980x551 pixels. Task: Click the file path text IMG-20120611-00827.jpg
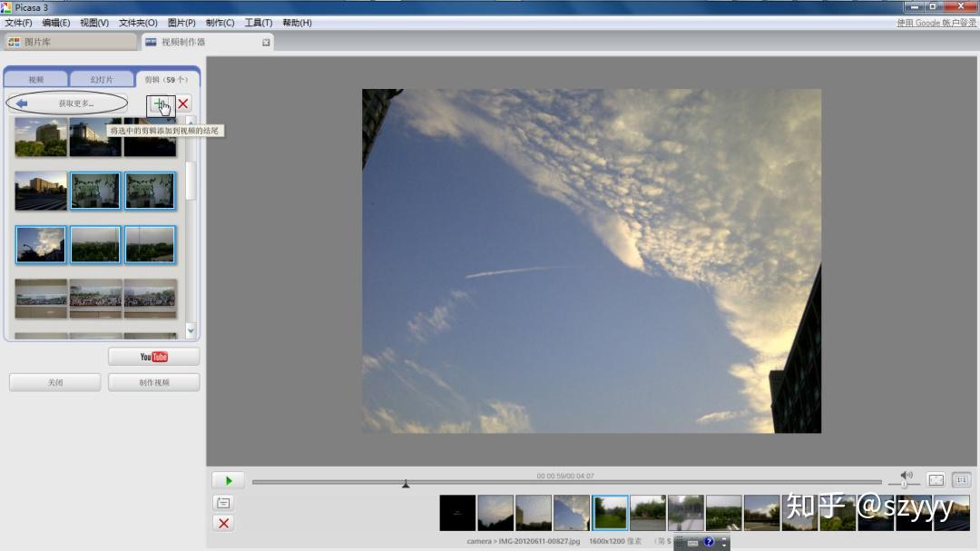tap(539, 541)
